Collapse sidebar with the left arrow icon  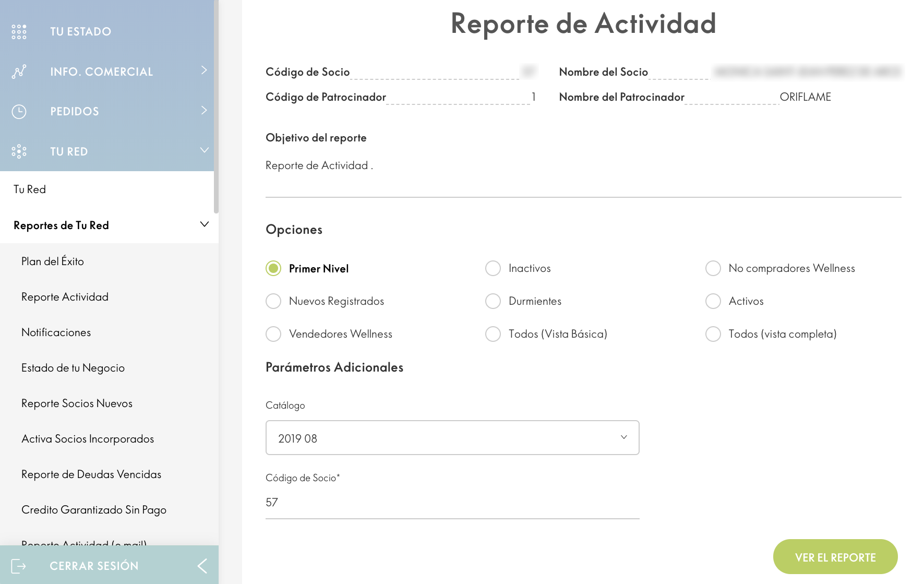[202, 566]
